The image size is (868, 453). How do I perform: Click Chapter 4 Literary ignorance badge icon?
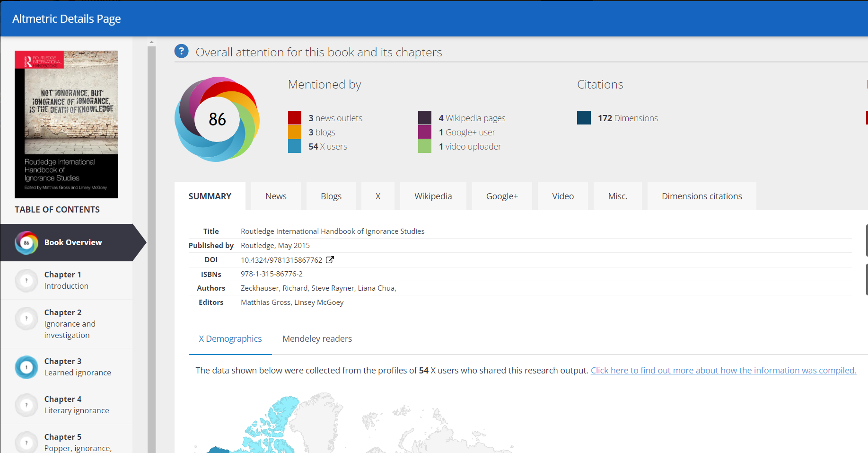26,405
